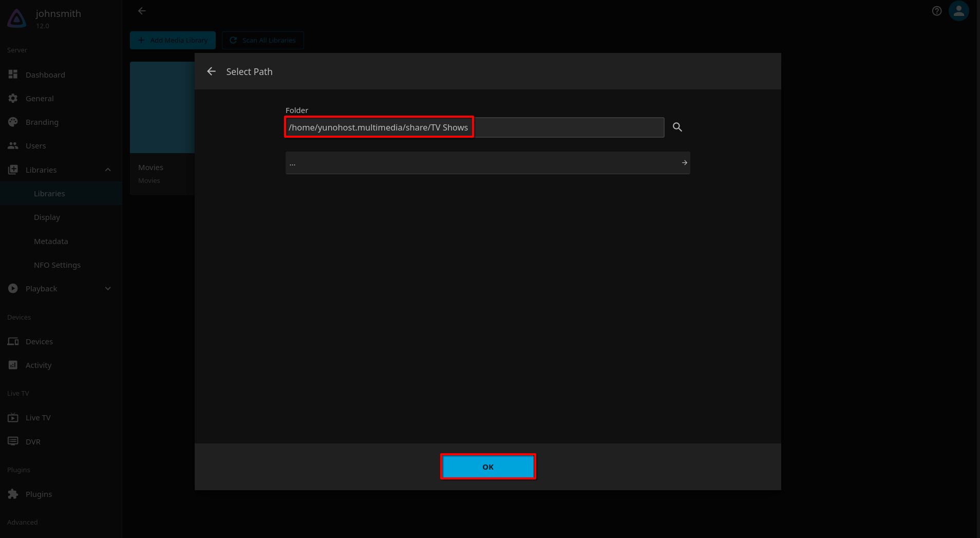
Task: Click the Jellyfin logo icon
Action: tap(16, 18)
